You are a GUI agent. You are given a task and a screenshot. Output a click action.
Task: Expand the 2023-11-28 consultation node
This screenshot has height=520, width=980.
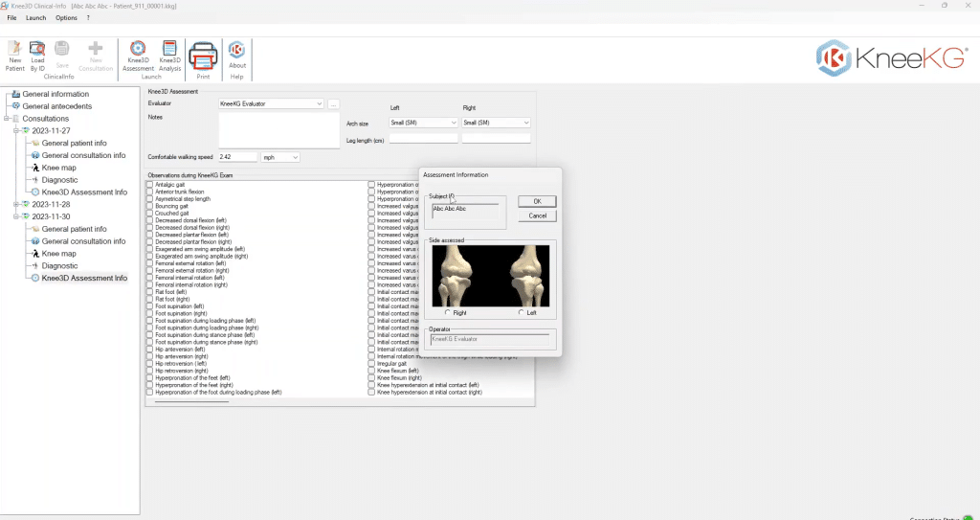coord(16,205)
